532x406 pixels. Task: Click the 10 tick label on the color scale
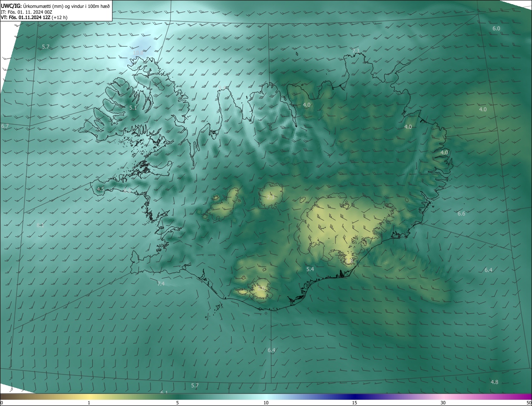pyautogui.click(x=266, y=403)
